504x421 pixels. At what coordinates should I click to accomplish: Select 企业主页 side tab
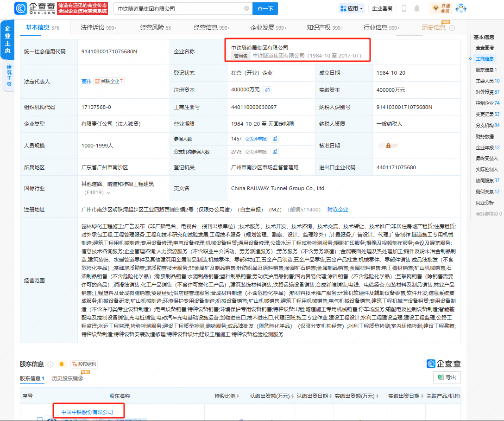point(8,39)
